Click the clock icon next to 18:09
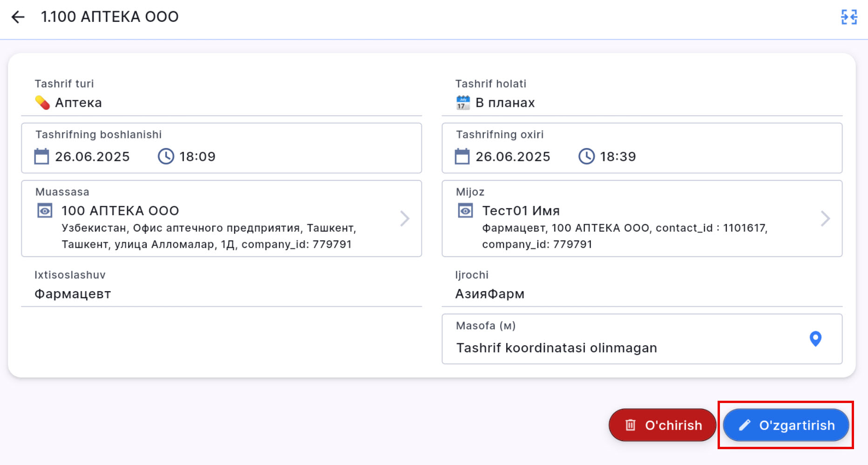 [x=166, y=157]
